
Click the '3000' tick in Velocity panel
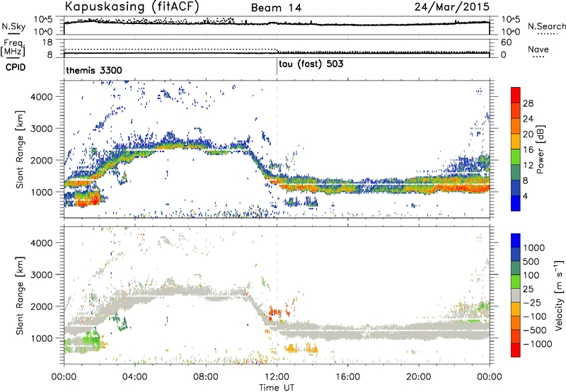click(x=41, y=275)
